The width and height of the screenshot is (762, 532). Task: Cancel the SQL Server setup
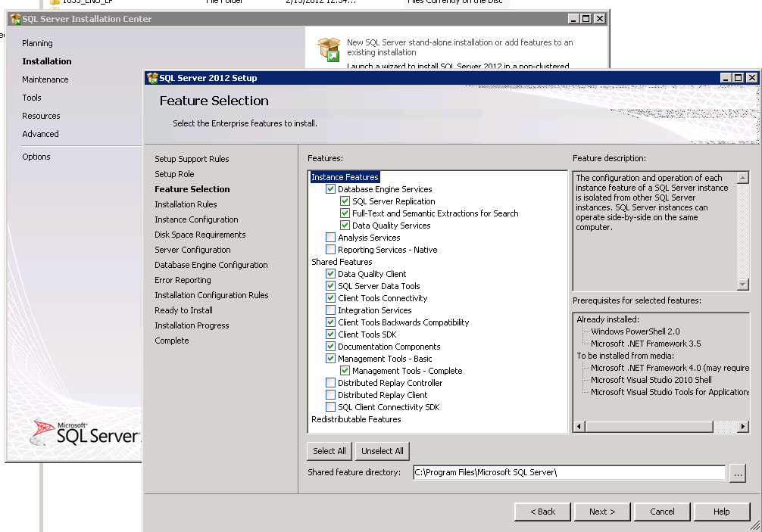click(662, 512)
